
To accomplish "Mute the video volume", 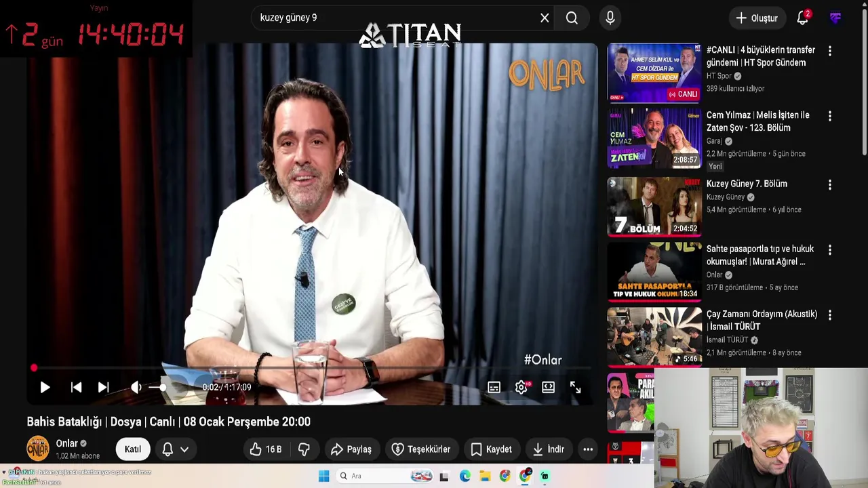I will pyautogui.click(x=136, y=388).
